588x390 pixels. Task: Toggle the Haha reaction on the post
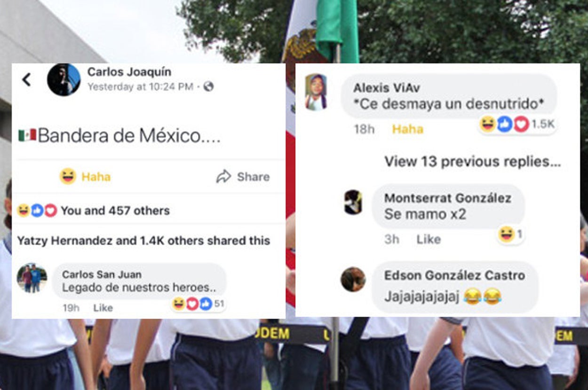pos(85,177)
